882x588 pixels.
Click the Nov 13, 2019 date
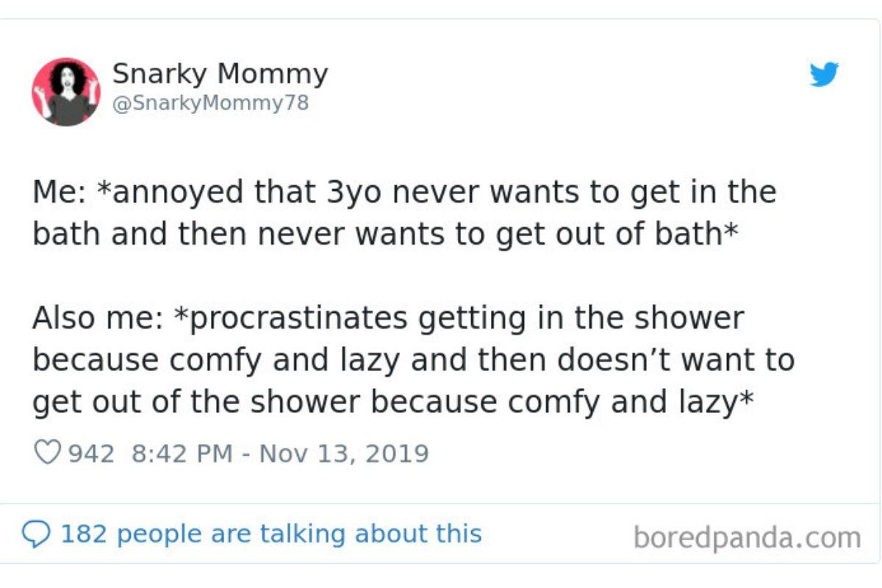[344, 453]
